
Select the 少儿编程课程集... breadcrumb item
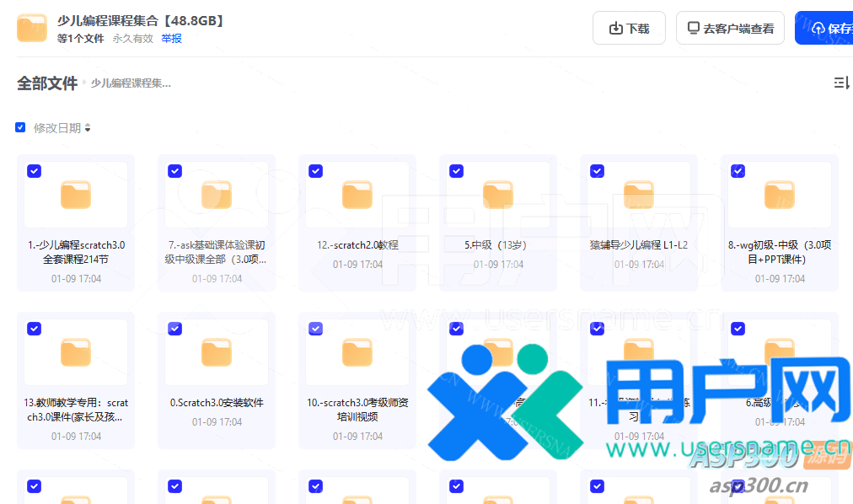131,83
